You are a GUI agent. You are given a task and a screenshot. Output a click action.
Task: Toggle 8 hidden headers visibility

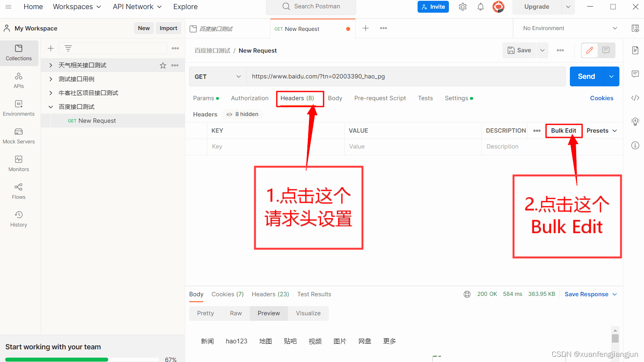pyautogui.click(x=242, y=114)
